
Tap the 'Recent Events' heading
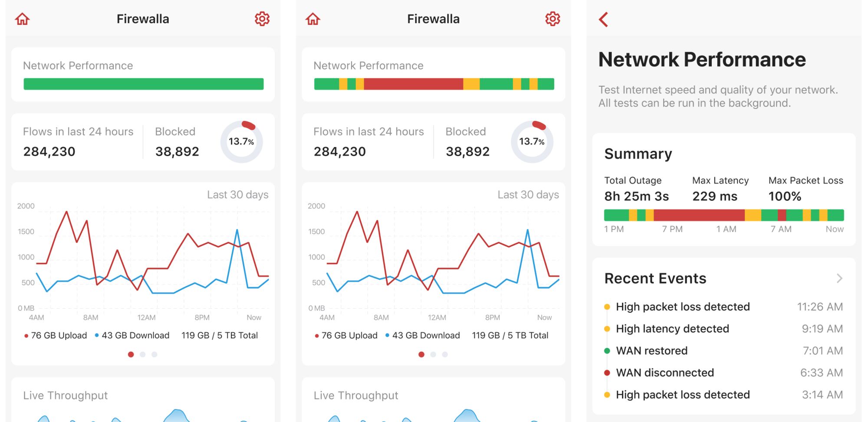[x=655, y=278]
